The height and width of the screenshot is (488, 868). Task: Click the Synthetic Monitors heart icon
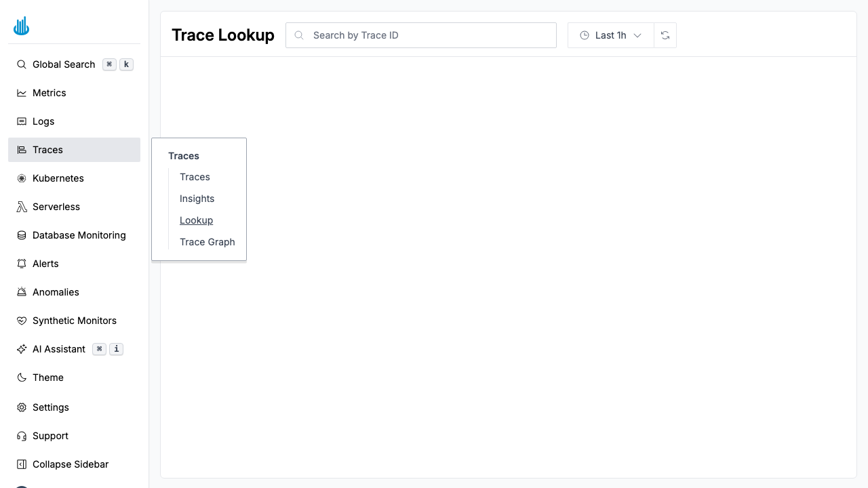pyautogui.click(x=21, y=321)
